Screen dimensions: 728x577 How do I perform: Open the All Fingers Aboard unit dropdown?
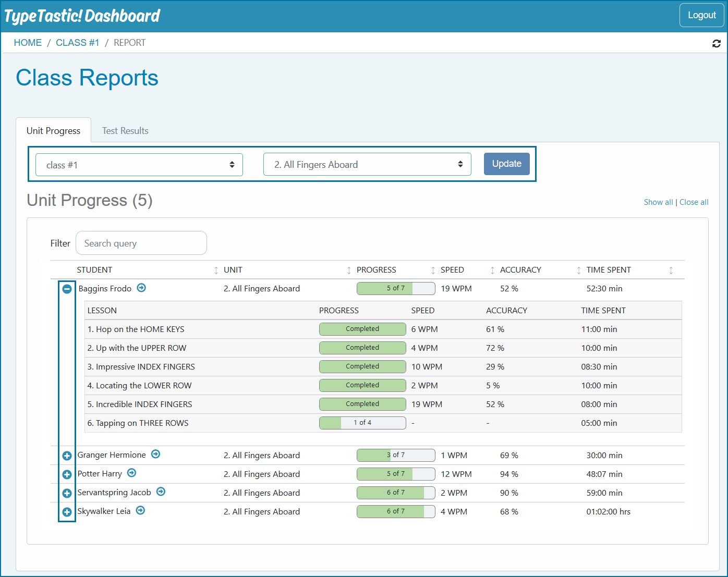pyautogui.click(x=367, y=165)
